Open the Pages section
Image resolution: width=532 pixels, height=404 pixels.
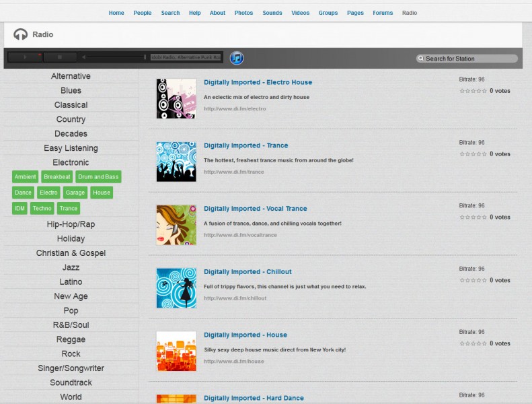(x=355, y=13)
